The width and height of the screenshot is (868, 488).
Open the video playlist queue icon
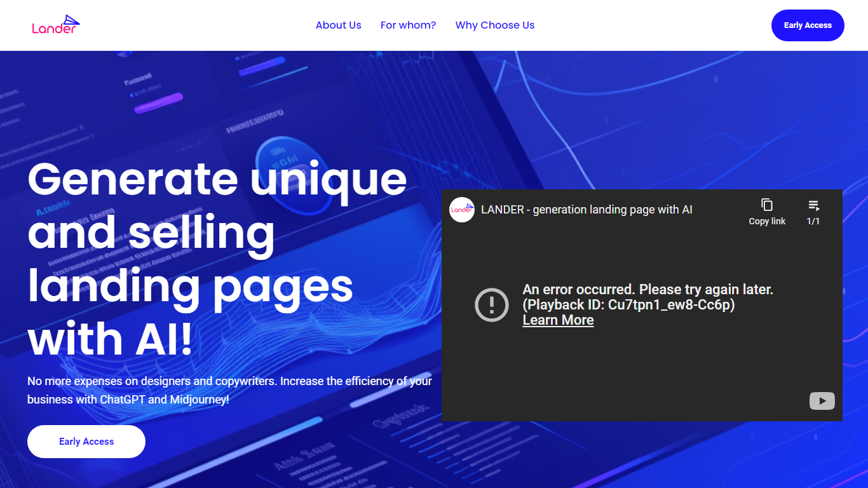pos(813,205)
